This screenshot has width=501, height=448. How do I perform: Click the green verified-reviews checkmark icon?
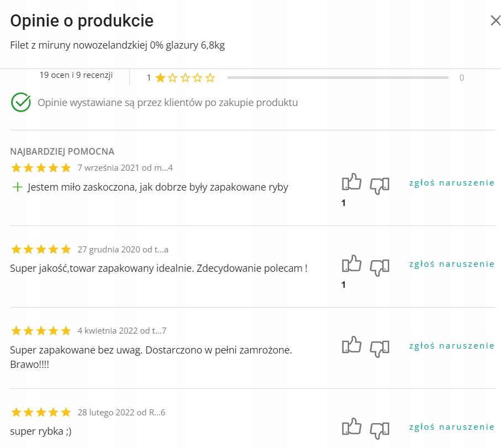21,103
